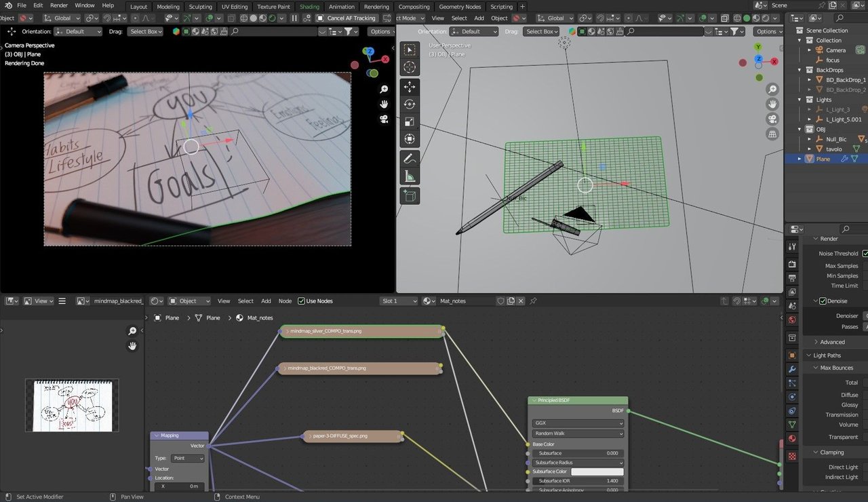Screen dimensions: 868x502
Task: Open the Tool properties tab
Action: [792, 246]
